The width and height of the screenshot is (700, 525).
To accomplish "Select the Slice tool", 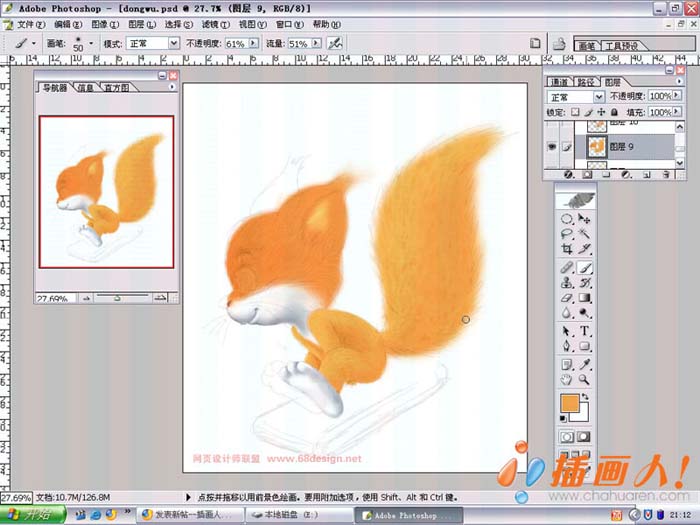I will point(584,249).
